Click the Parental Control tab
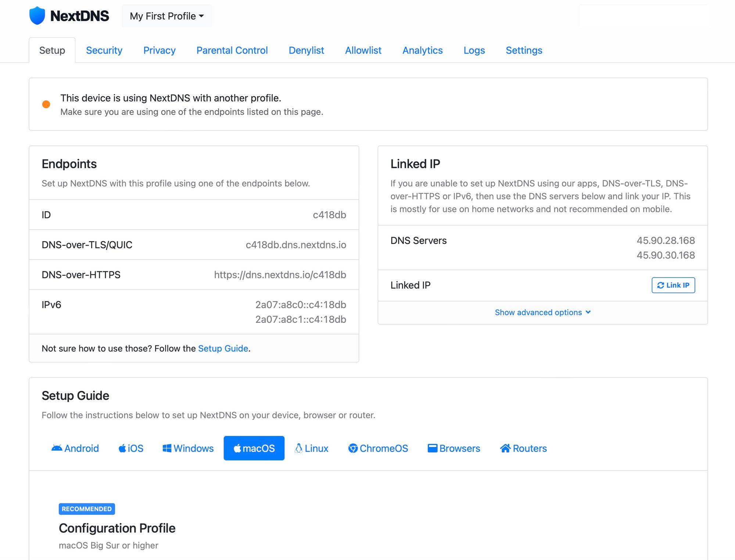 coord(232,50)
